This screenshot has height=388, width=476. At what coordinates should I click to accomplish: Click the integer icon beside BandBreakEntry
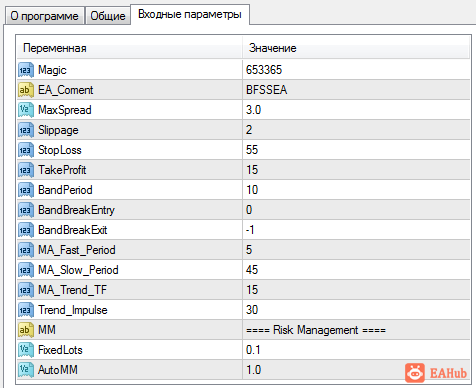click(x=26, y=210)
